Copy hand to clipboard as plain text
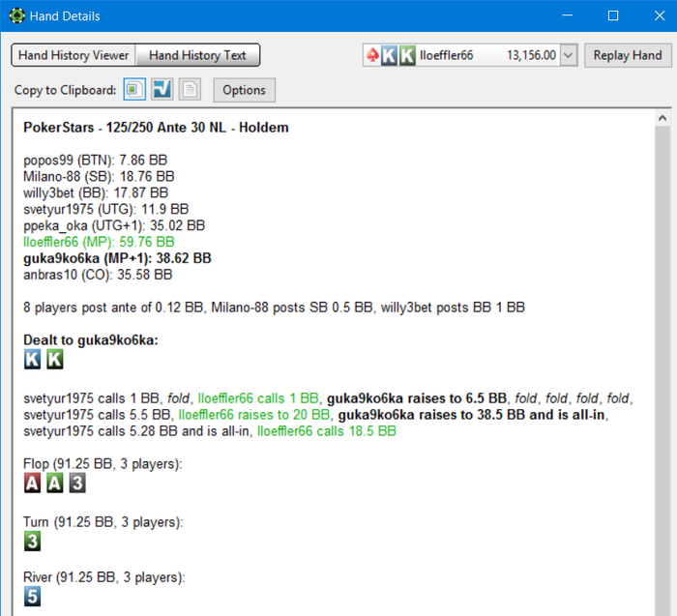 pos(190,90)
